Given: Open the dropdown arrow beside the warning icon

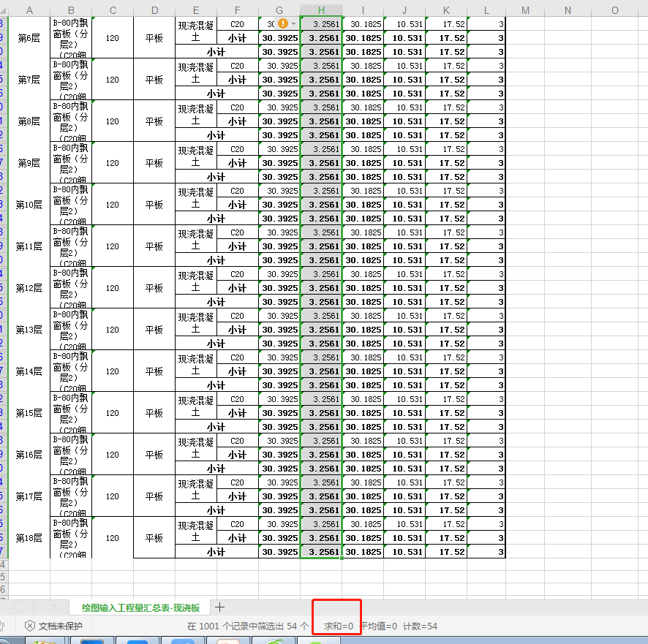Looking at the screenshot, I should (293, 24).
